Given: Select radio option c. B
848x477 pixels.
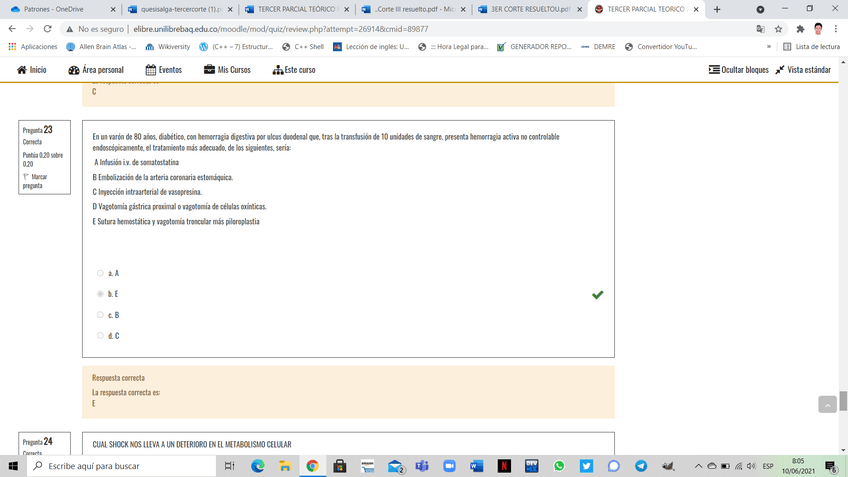Looking at the screenshot, I should [100, 315].
